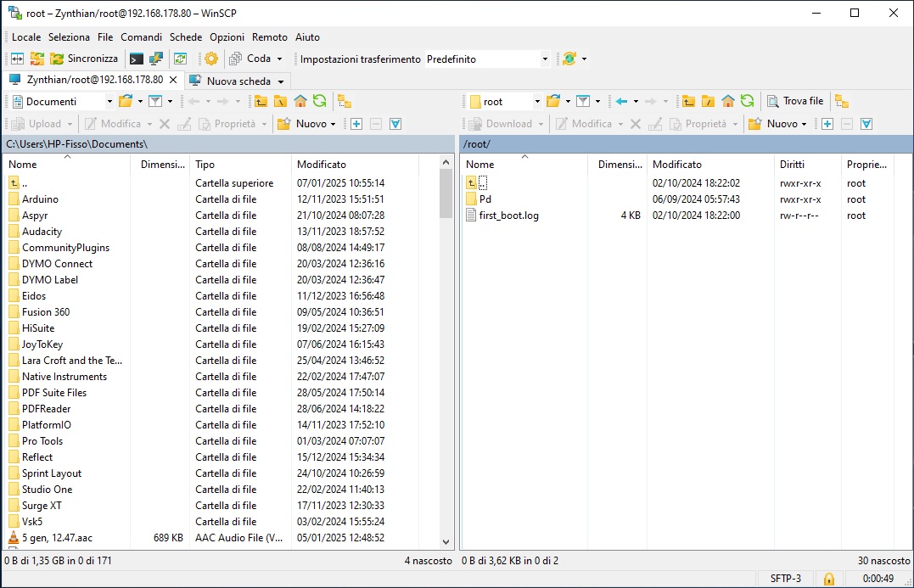Click the Sincronizza button
The height and width of the screenshot is (588, 914).
coord(84,59)
